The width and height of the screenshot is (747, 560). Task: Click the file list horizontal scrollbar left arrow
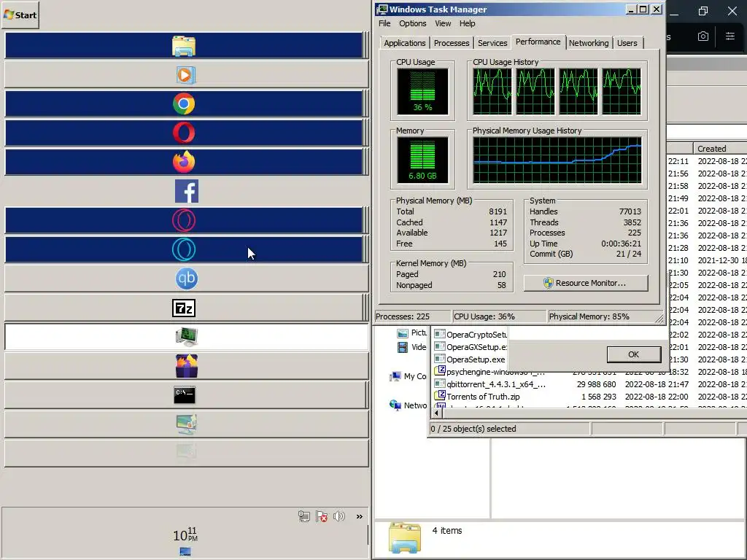[x=436, y=413]
